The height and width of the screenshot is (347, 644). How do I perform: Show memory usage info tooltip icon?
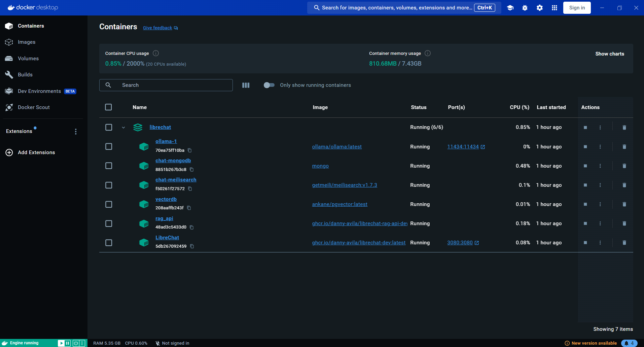coord(428,53)
